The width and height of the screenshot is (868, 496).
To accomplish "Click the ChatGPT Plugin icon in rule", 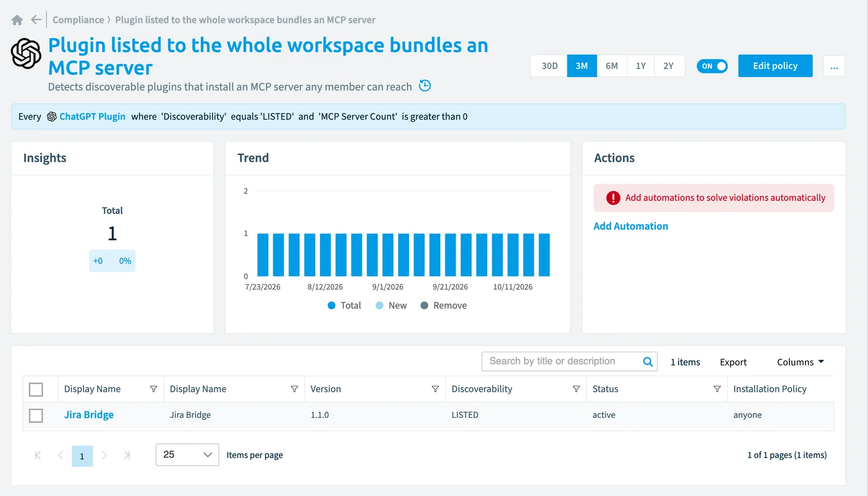I will tap(52, 117).
